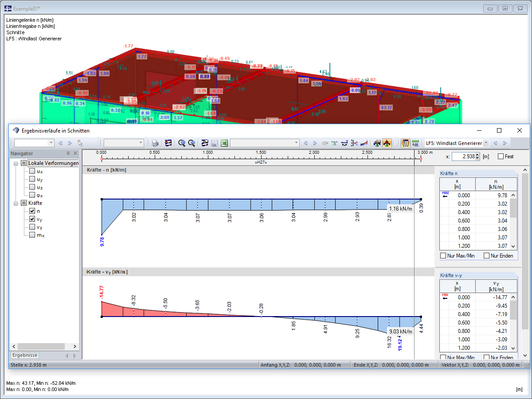Click the x position input field

pyautogui.click(x=464, y=156)
